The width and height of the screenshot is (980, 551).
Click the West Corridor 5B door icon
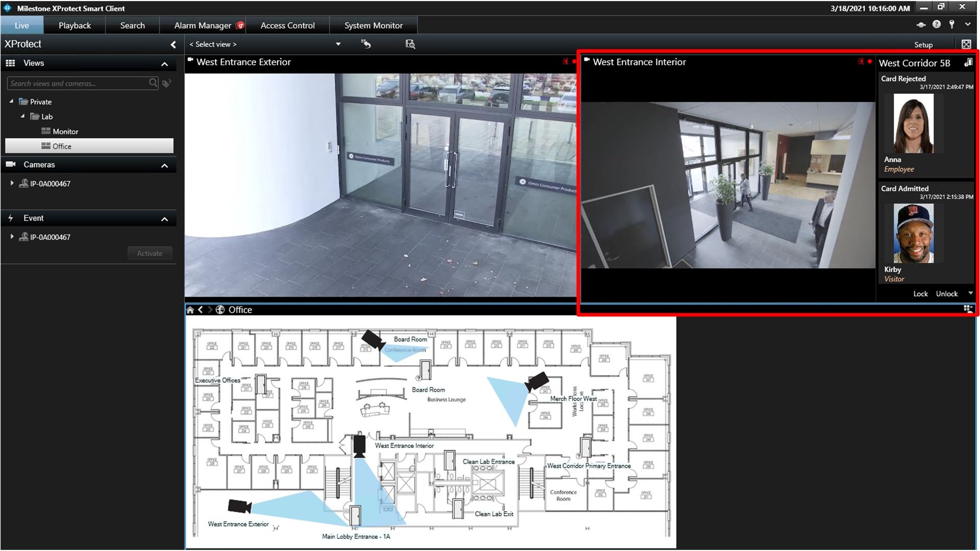point(968,63)
